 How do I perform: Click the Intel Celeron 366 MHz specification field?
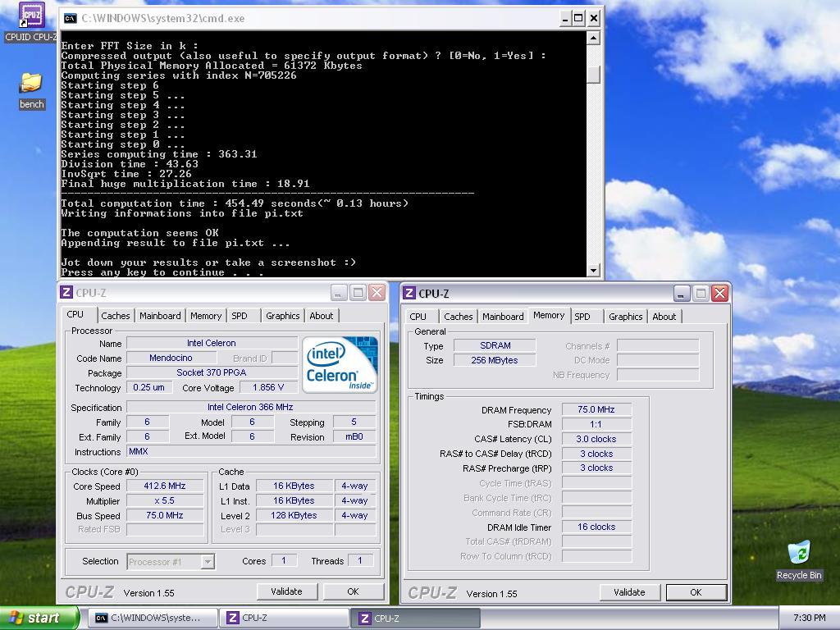point(251,407)
